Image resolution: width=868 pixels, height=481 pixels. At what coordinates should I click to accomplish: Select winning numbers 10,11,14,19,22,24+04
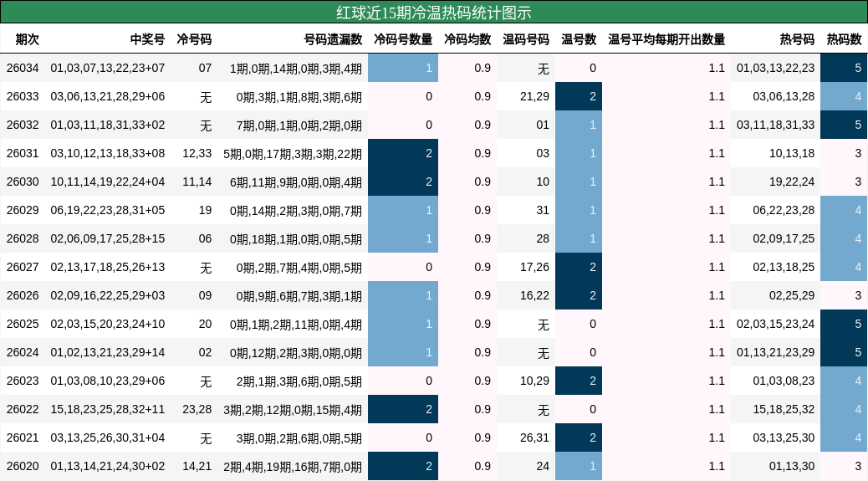107,182
